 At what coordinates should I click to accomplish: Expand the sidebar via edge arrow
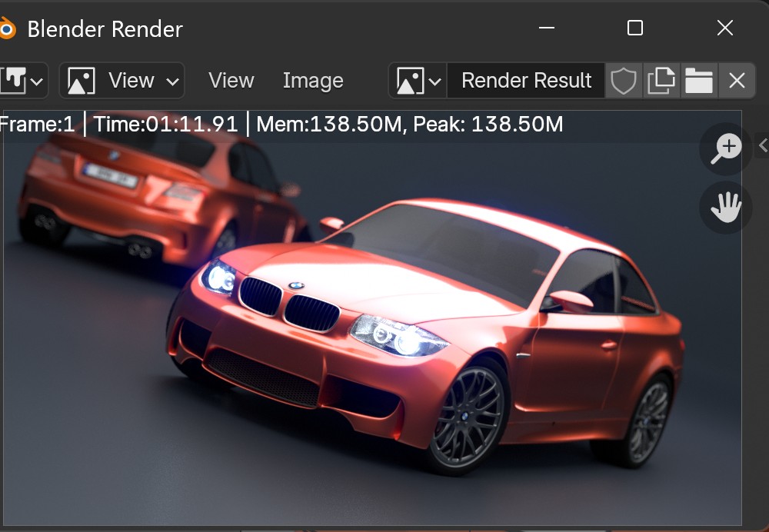(x=763, y=145)
